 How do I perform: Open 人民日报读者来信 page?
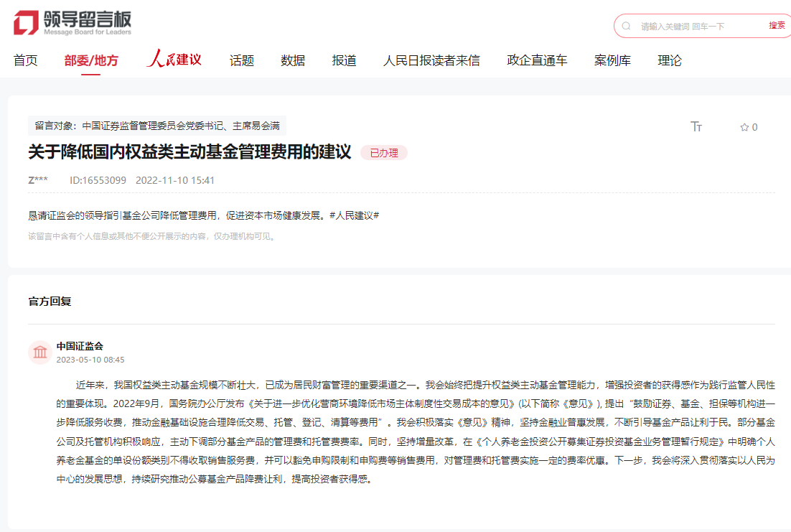tap(431, 61)
